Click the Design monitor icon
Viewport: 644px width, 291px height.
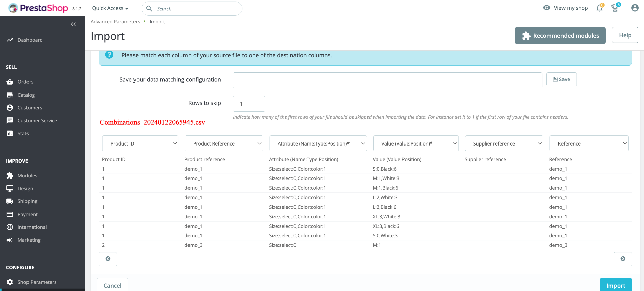pos(10,188)
